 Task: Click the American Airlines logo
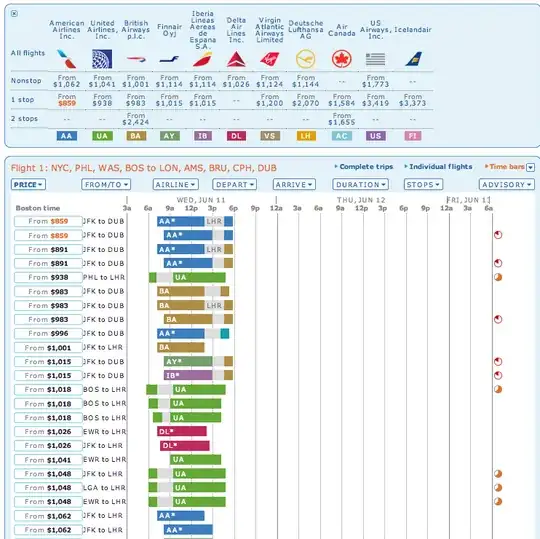[66, 59]
